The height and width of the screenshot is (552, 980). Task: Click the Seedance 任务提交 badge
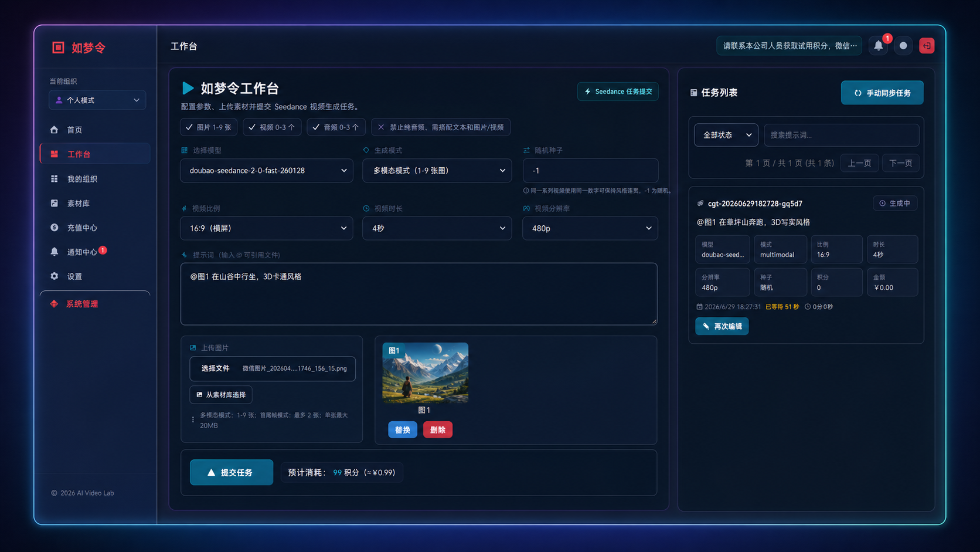tap(618, 92)
